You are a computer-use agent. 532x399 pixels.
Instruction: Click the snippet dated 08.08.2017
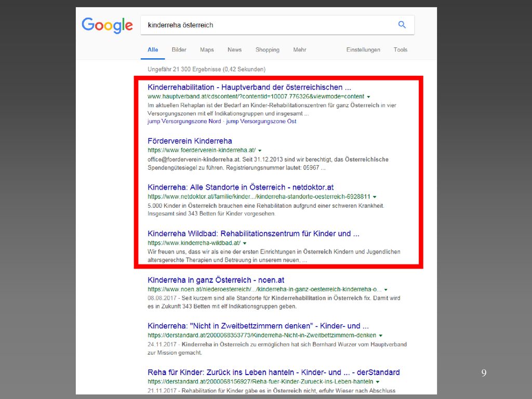pyautogui.click(x=274, y=302)
